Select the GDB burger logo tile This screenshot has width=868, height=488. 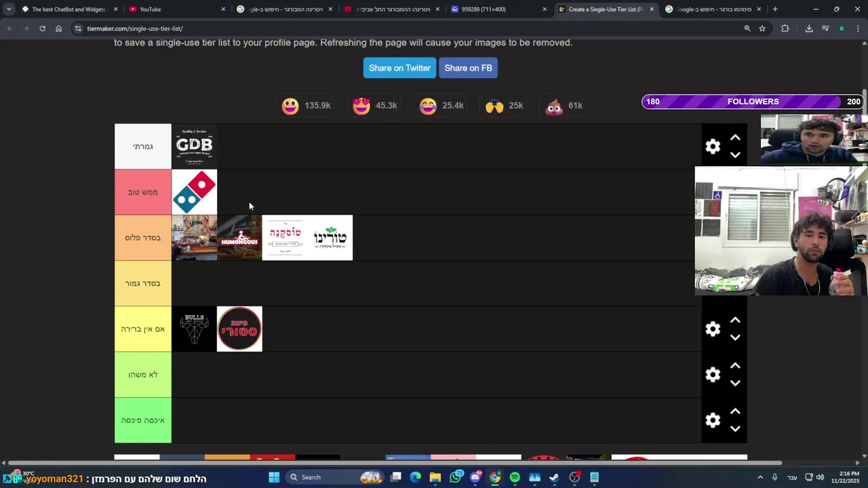coord(194,146)
